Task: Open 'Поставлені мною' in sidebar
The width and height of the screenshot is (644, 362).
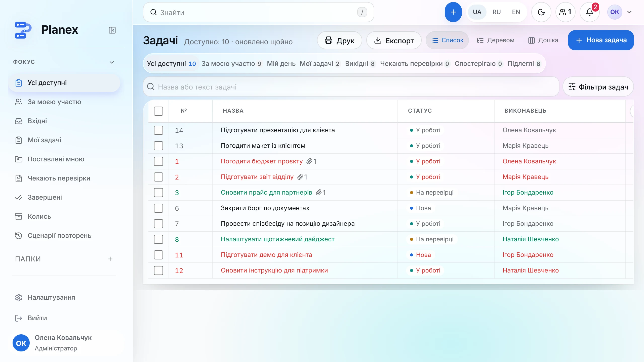Action: [x=64, y=159]
